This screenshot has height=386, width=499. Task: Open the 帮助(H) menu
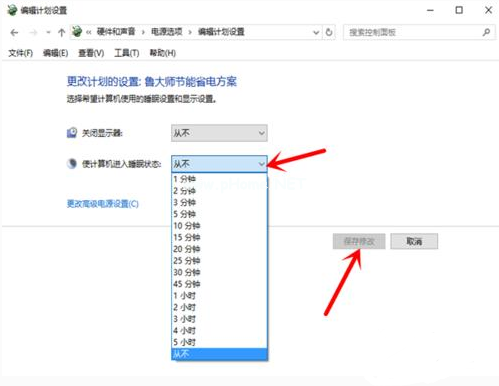(x=163, y=53)
